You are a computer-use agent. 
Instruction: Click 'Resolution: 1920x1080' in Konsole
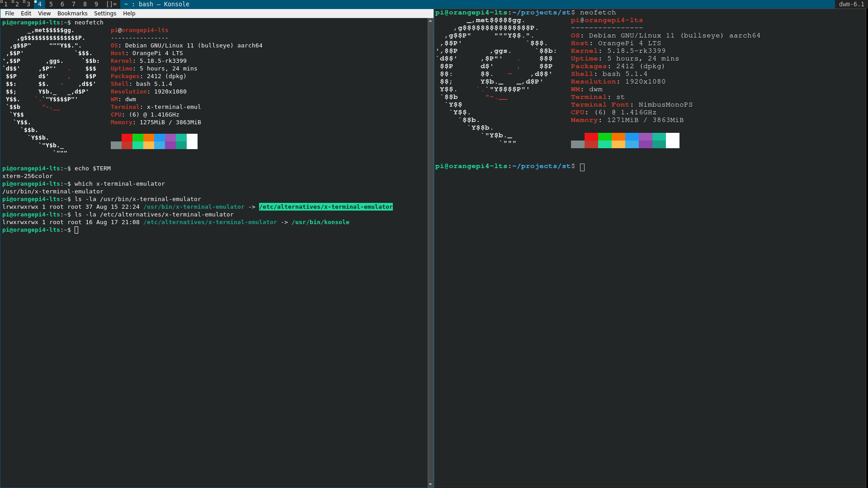tap(149, 92)
